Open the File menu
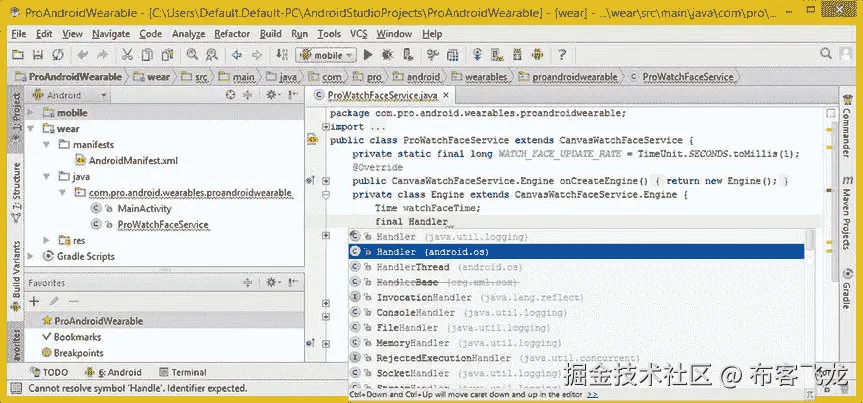The image size is (863, 403). point(19,34)
